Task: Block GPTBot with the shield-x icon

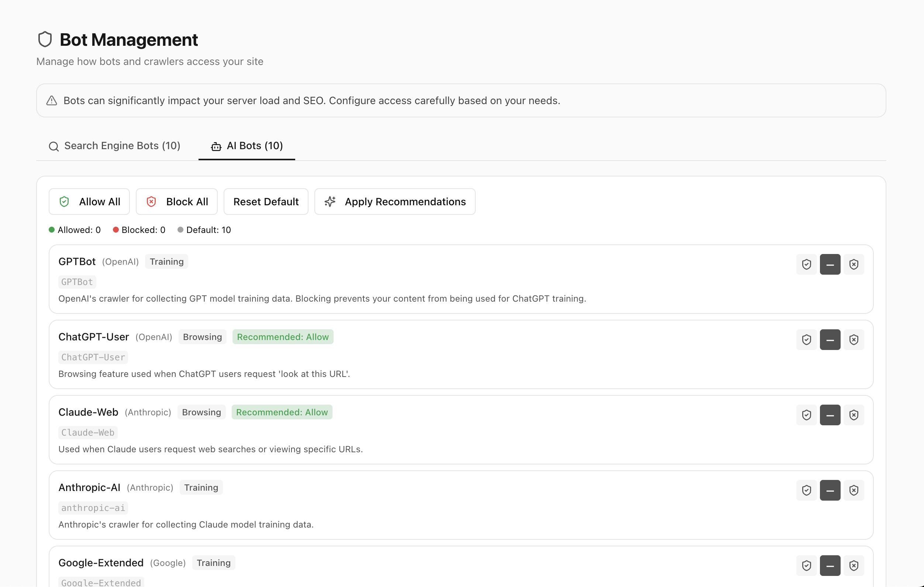Action: point(854,264)
